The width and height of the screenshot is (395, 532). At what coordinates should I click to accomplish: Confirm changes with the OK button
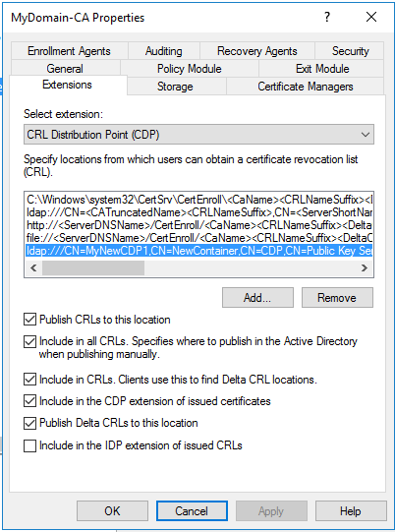pyautogui.click(x=112, y=511)
